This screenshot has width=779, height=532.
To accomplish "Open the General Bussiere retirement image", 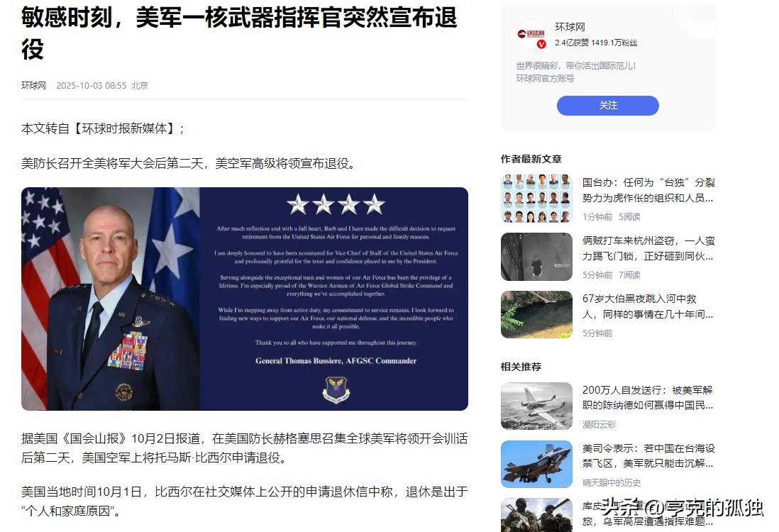I will [x=245, y=299].
